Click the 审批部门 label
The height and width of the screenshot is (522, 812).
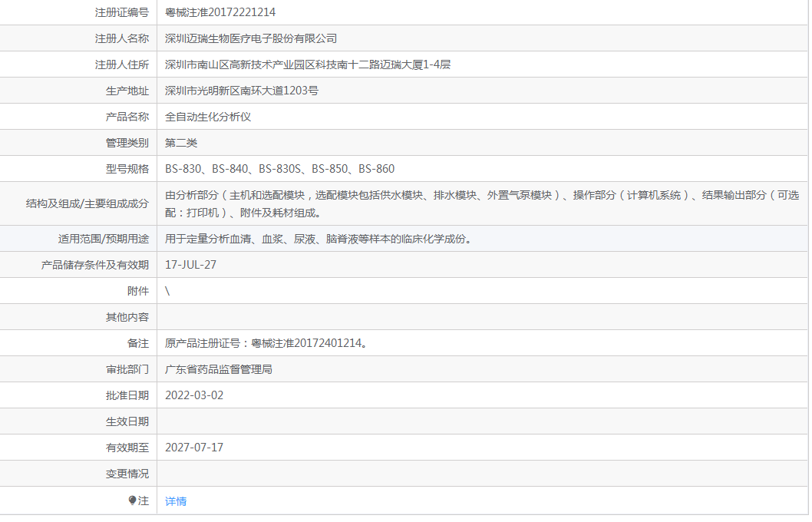[127, 369]
